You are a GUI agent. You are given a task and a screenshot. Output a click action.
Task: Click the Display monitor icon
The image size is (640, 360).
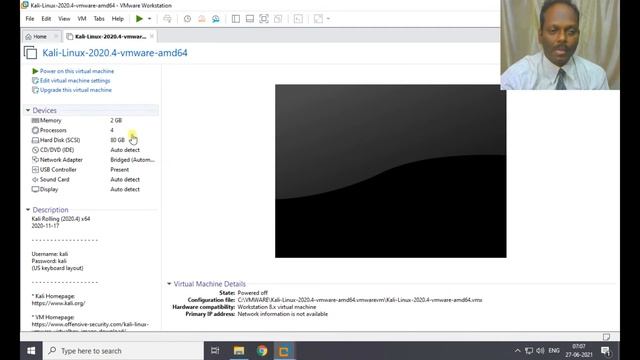(x=35, y=189)
